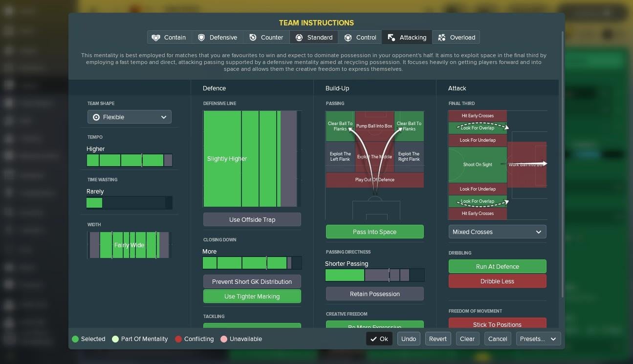Click the Overload mentality icon
633x364 pixels.
point(442,38)
